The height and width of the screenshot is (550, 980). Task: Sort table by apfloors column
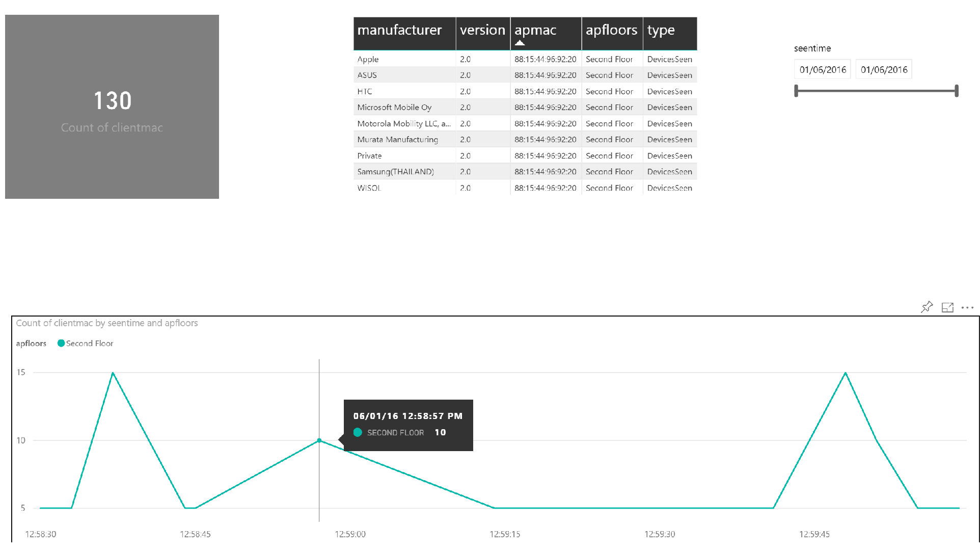pos(612,34)
